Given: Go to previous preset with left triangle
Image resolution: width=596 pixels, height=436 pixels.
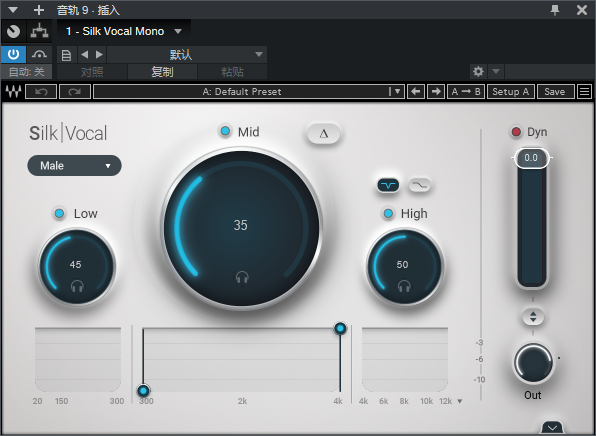Looking at the screenshot, I should 85,55.
